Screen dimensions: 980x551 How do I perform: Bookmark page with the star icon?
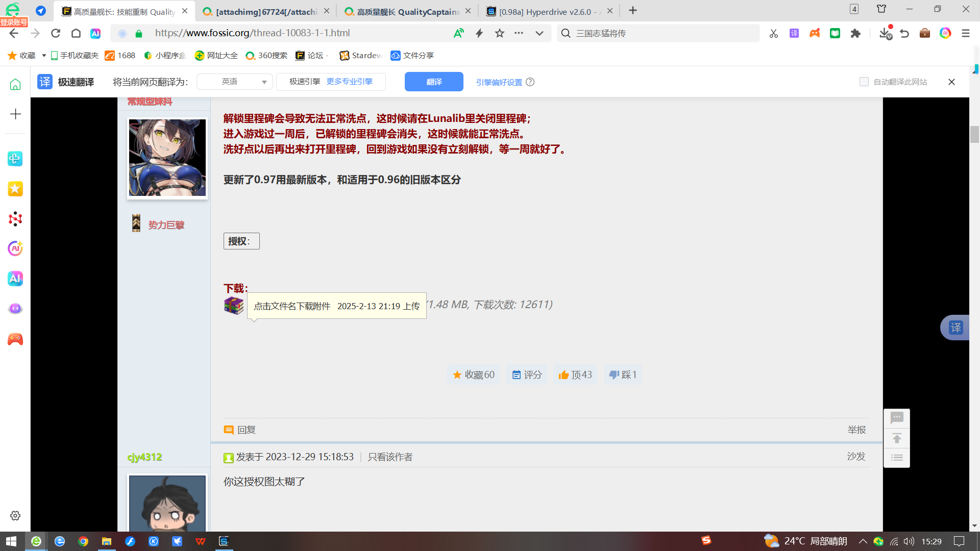pos(500,34)
